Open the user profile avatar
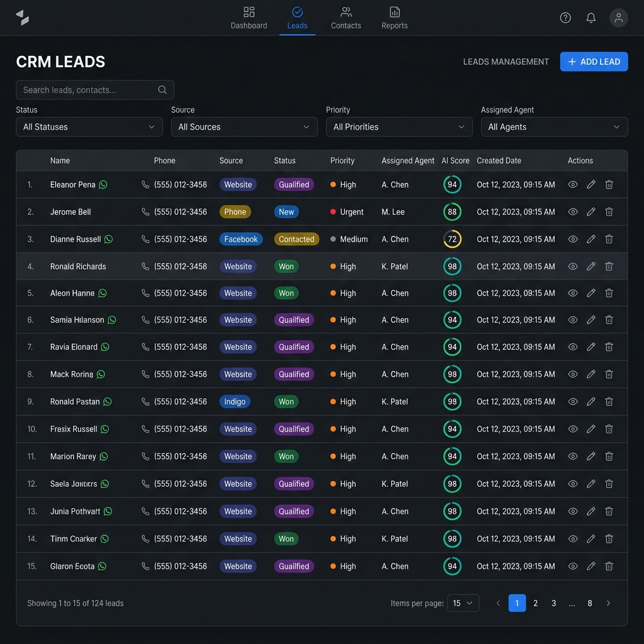Screen dimensions: 644x644 pyautogui.click(x=618, y=18)
